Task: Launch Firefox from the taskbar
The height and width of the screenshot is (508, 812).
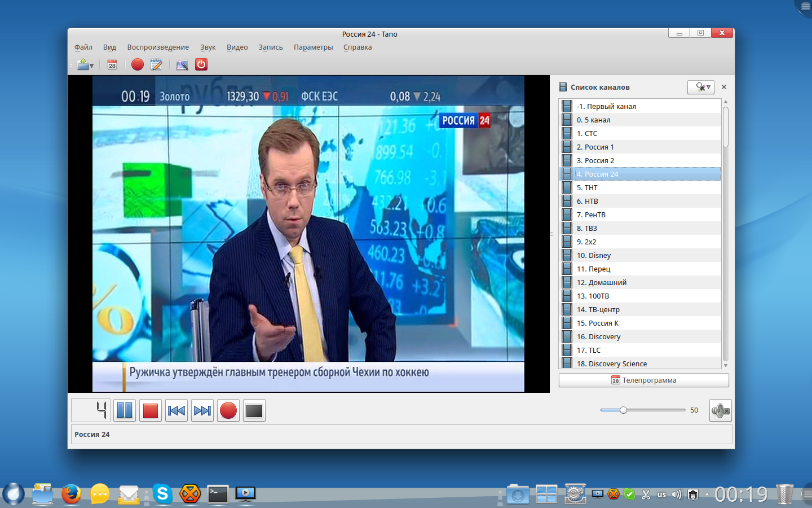Action: click(71, 494)
